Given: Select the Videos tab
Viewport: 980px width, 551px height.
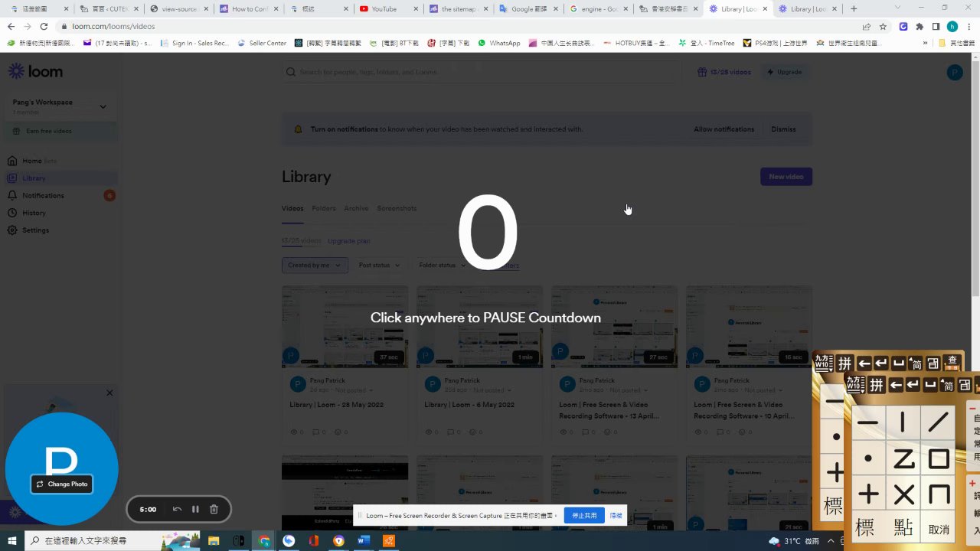Looking at the screenshot, I should (x=292, y=208).
